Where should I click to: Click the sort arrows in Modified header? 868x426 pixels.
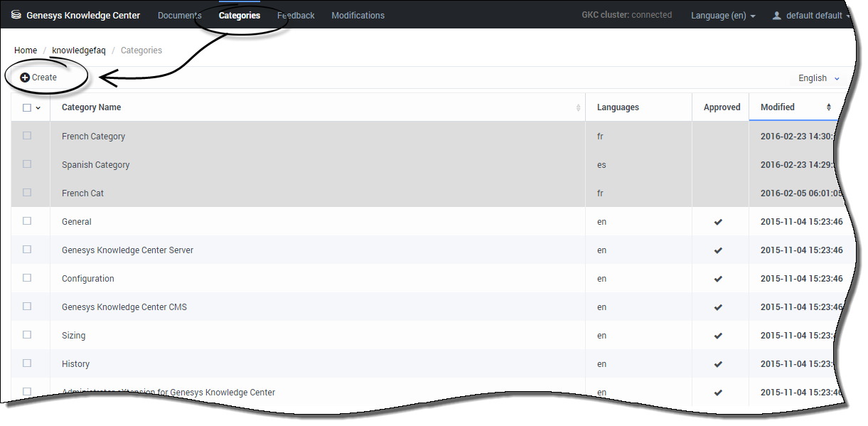[828, 107]
